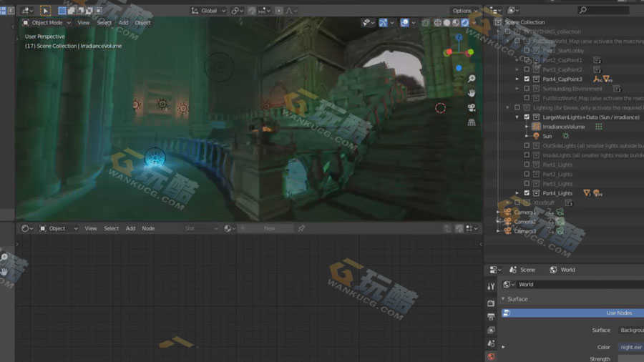Open the Object menu in 3D viewport
644x362 pixels.
point(142,23)
